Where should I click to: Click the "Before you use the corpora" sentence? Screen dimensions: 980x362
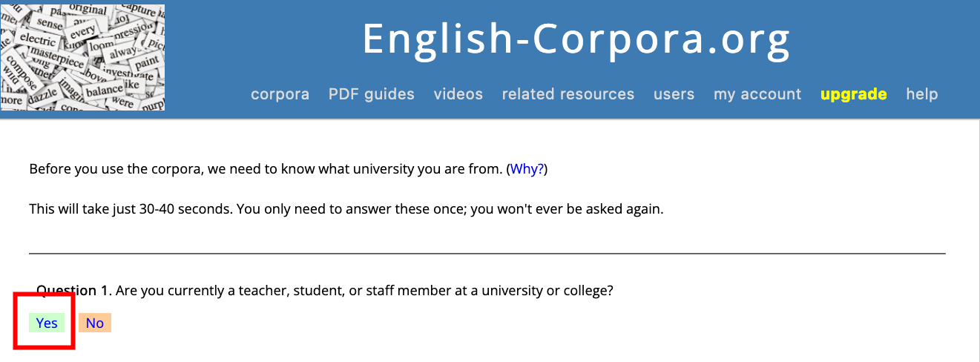[x=266, y=169]
